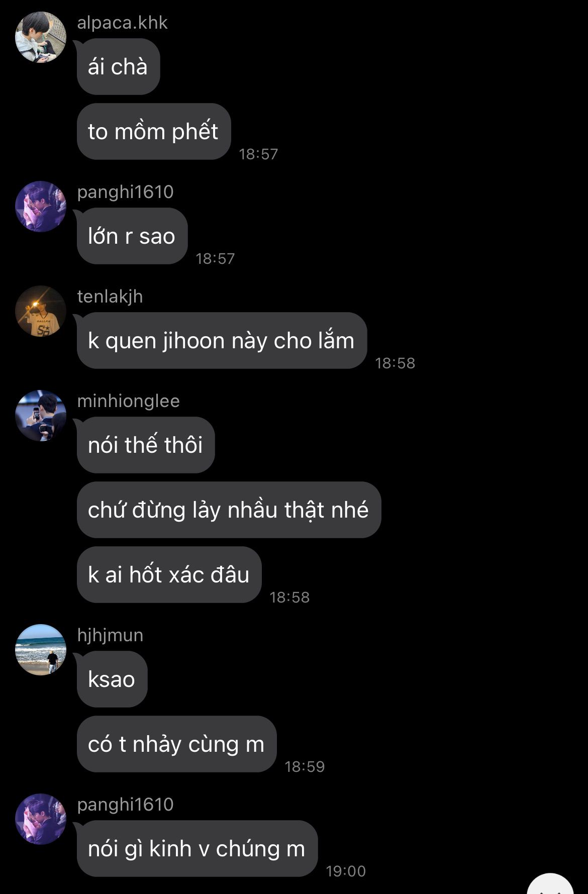Viewport: 588px width, 894px height.
Task: Open the minhionglee username label
Action: point(128,401)
